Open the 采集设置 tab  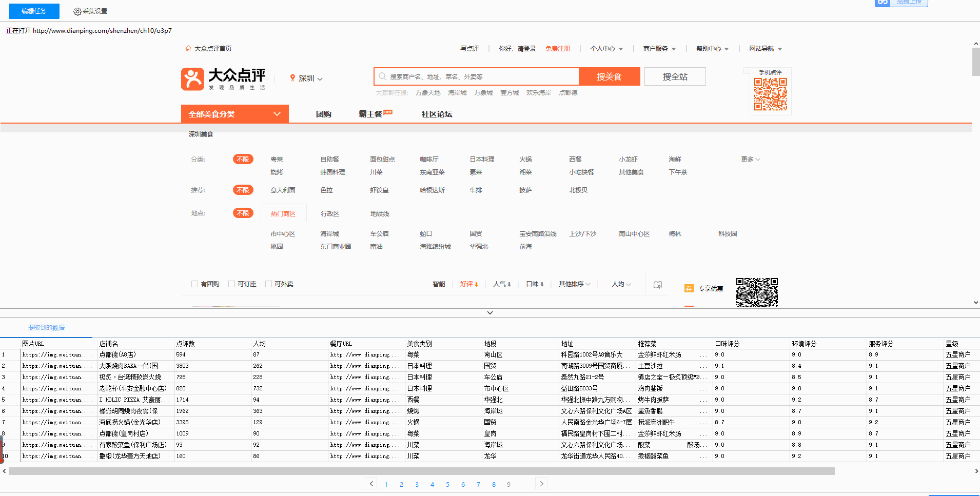91,11
